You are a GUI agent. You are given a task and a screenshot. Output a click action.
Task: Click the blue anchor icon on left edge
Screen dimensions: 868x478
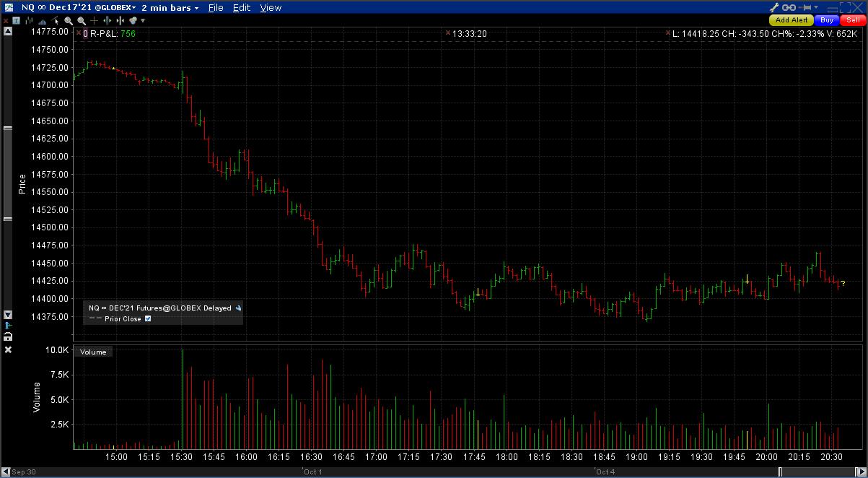[x=8, y=326]
